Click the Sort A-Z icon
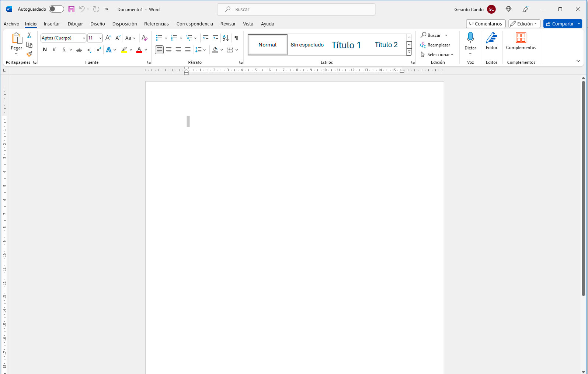 (226, 38)
